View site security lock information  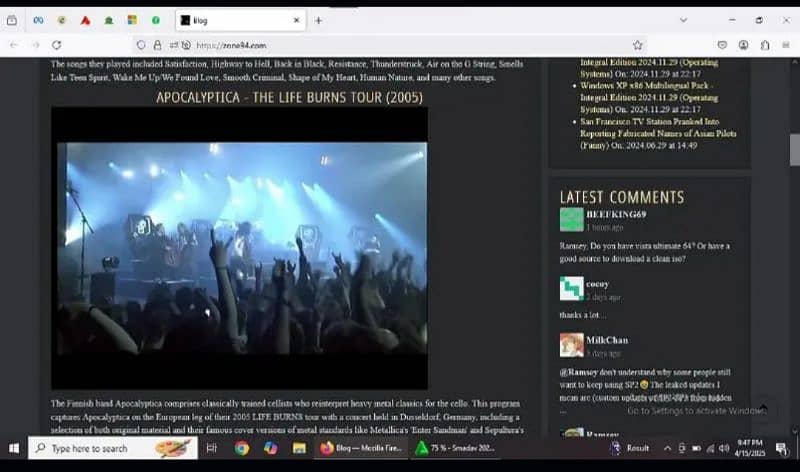pos(158,45)
